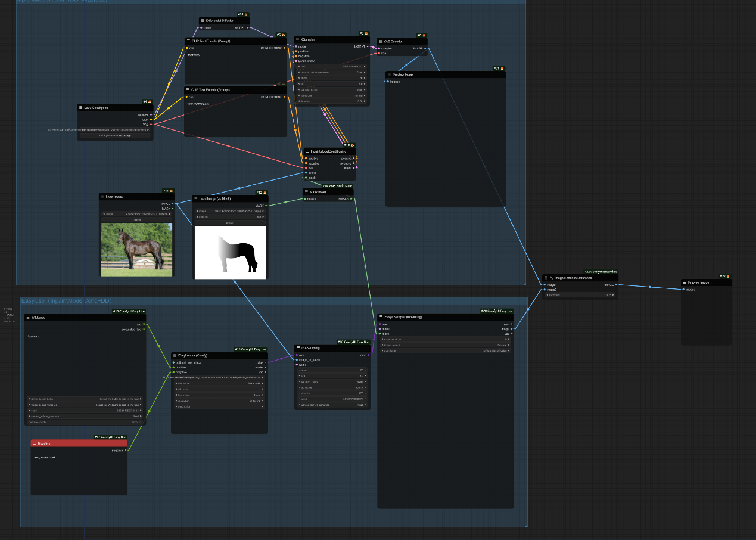Click upload button in Load Image (as Mask)

point(230,222)
